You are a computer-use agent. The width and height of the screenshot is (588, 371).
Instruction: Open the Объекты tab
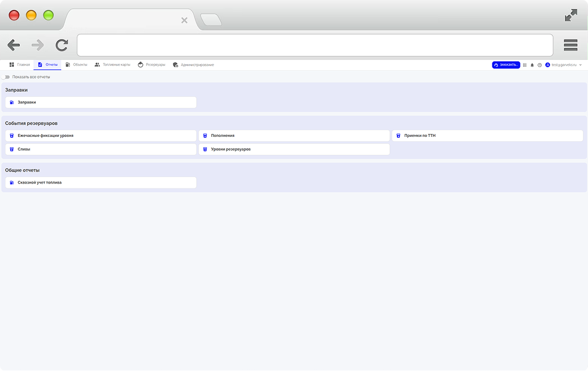click(76, 65)
